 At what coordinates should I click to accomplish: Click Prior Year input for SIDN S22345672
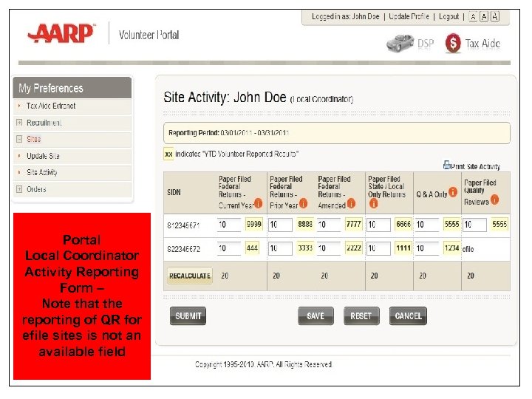coord(280,248)
